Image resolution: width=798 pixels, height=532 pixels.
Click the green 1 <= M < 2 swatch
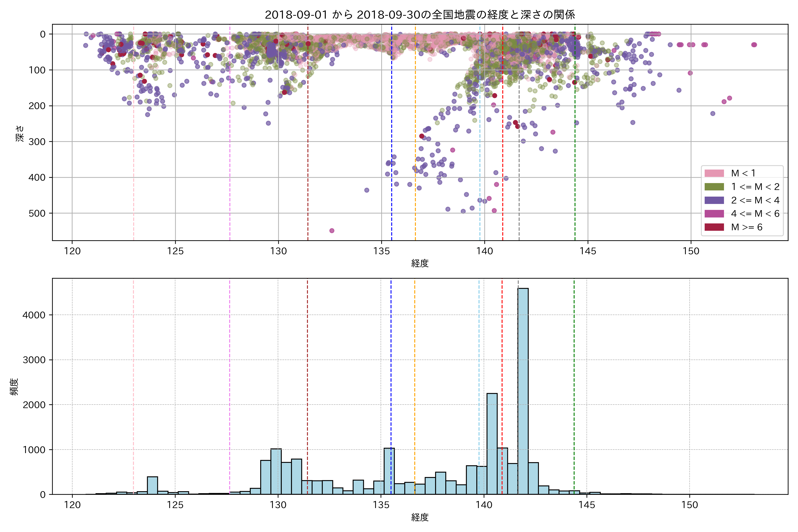coord(714,187)
